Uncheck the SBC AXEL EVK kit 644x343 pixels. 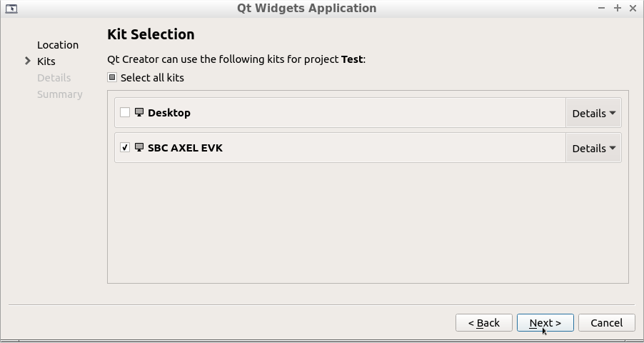(125, 148)
